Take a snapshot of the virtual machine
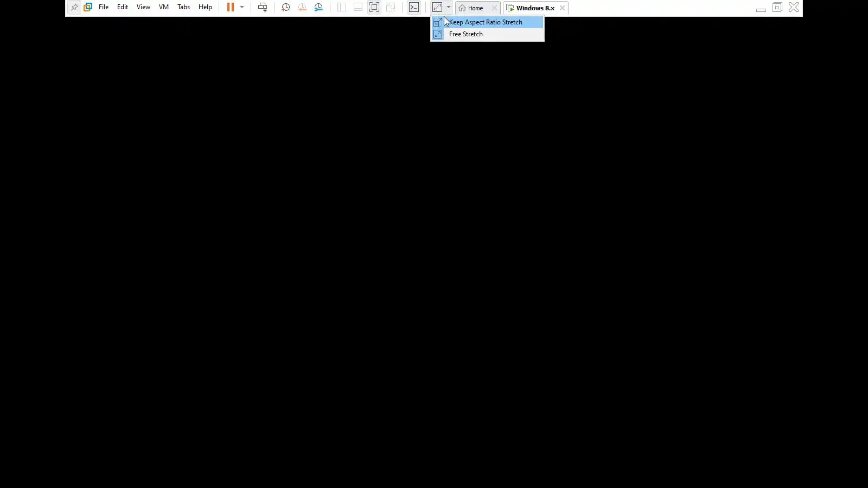 286,8
